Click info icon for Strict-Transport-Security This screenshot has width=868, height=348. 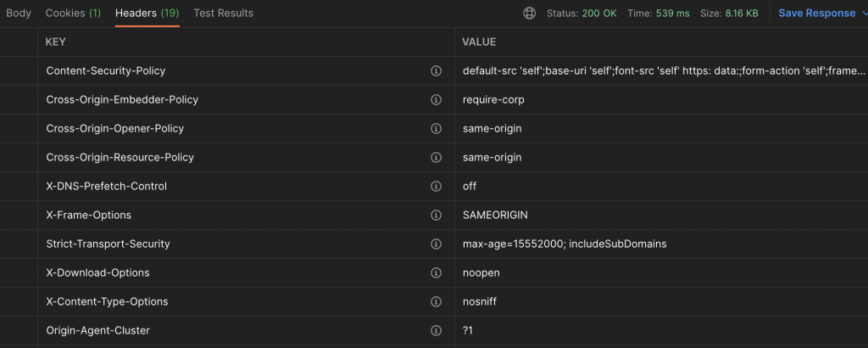click(437, 244)
